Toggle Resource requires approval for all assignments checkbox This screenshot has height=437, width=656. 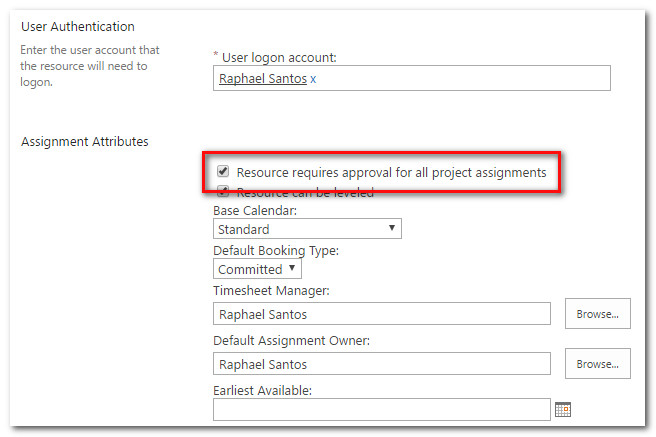(x=223, y=171)
